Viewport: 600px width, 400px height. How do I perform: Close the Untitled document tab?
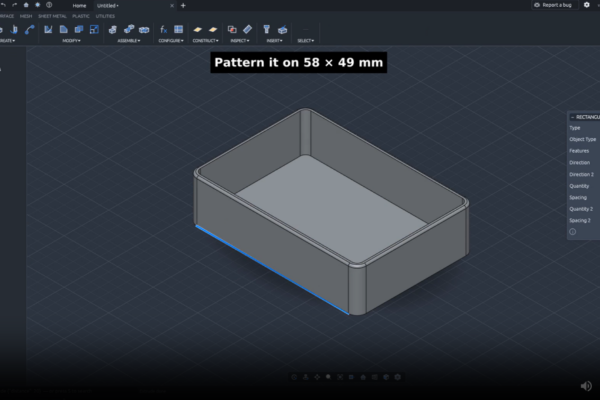(x=172, y=6)
